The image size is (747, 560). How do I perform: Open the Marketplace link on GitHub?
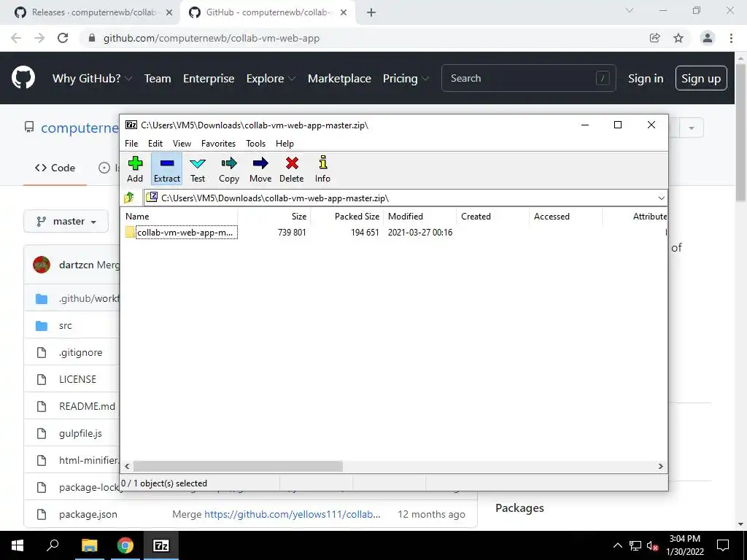(x=339, y=79)
